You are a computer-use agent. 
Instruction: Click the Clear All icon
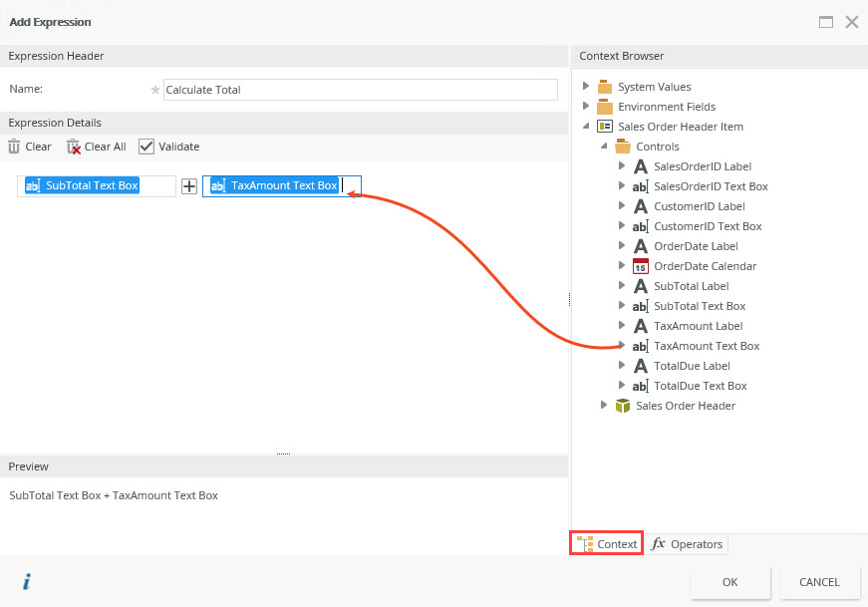tap(74, 147)
